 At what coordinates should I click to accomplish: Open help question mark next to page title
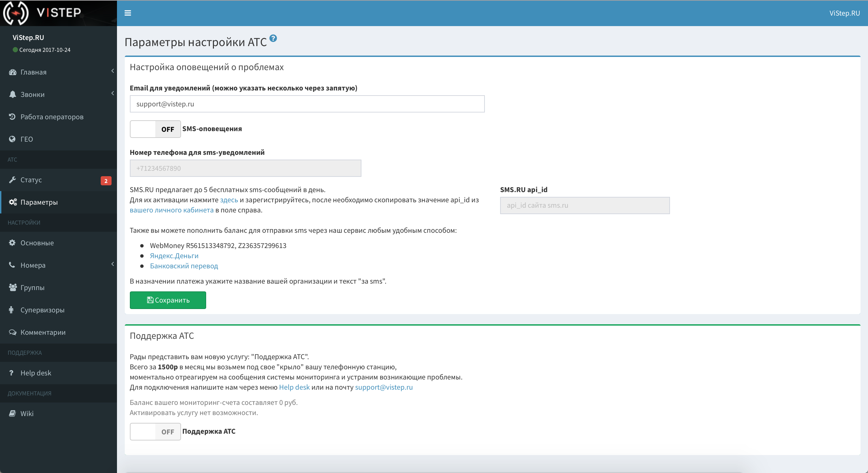[273, 38]
